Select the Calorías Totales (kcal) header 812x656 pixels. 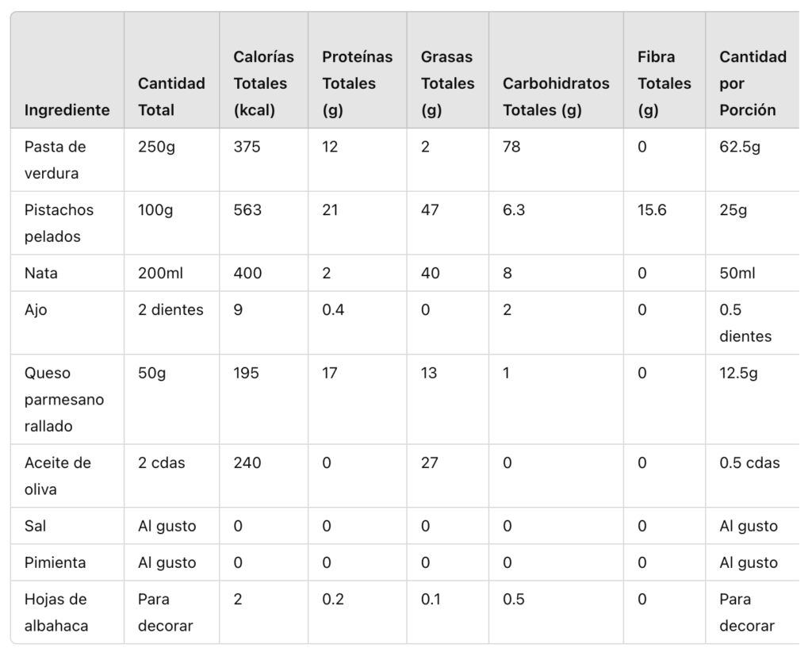pyautogui.click(x=263, y=83)
